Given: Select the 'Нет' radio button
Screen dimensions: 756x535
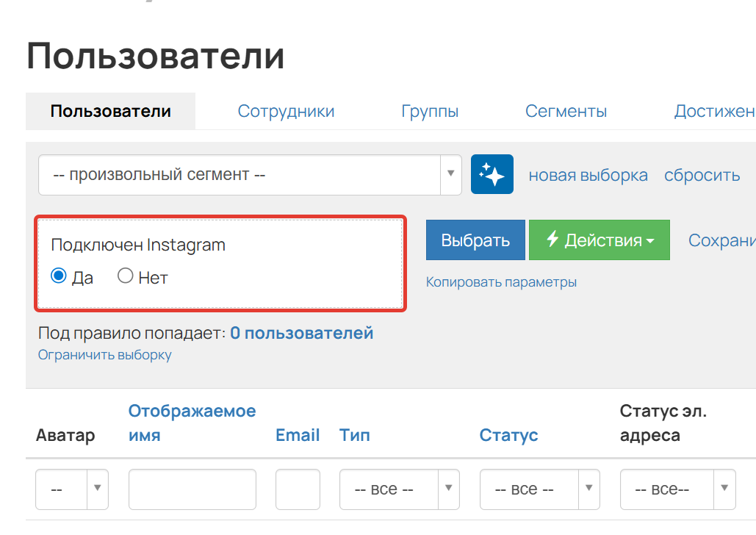Looking at the screenshot, I should tap(126, 276).
